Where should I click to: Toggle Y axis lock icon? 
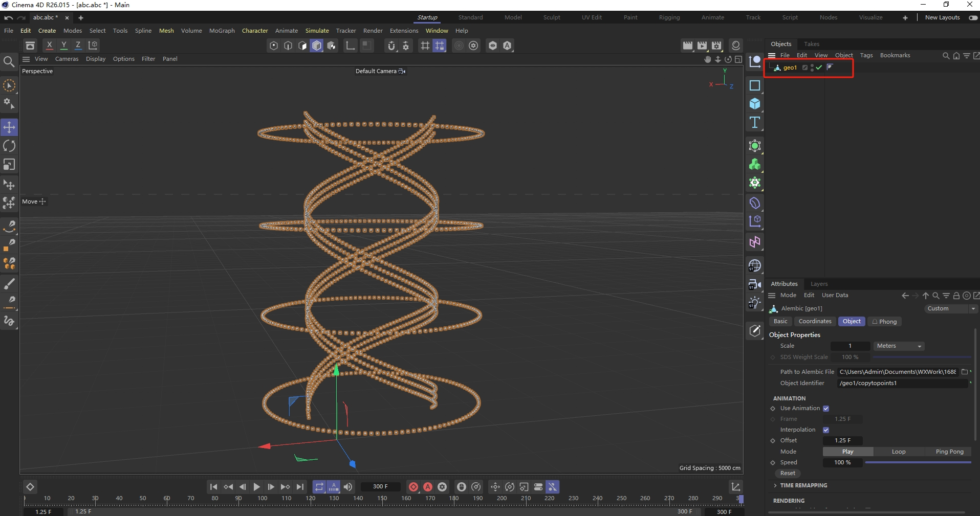(64, 46)
